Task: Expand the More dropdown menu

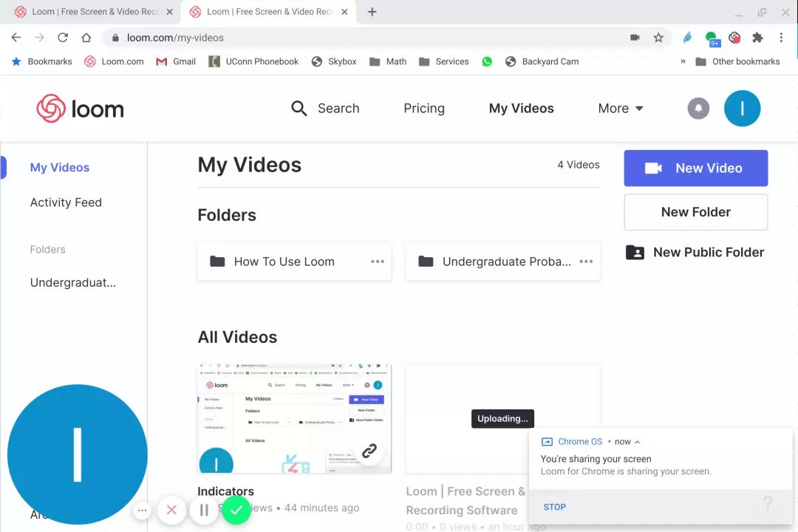Action: (621, 109)
